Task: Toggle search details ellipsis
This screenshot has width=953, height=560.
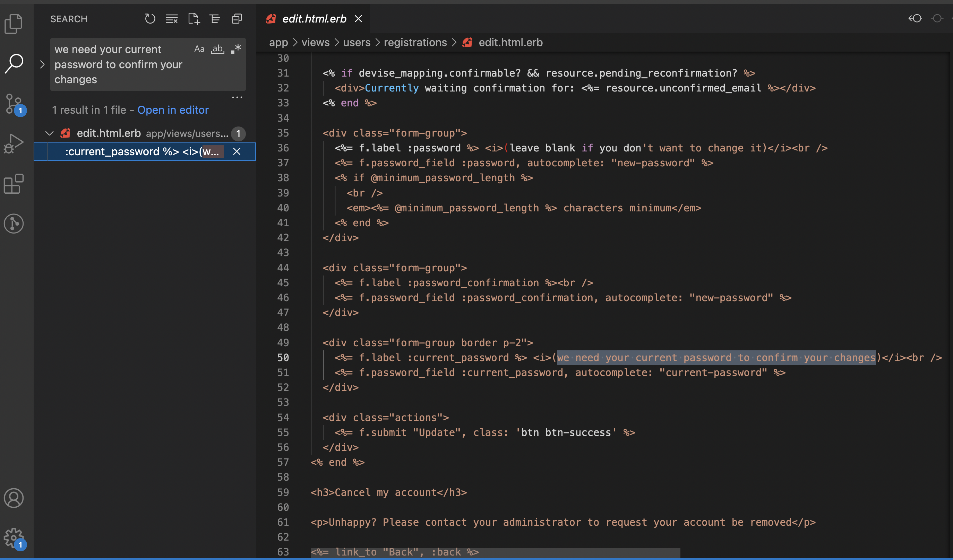Action: pyautogui.click(x=237, y=97)
